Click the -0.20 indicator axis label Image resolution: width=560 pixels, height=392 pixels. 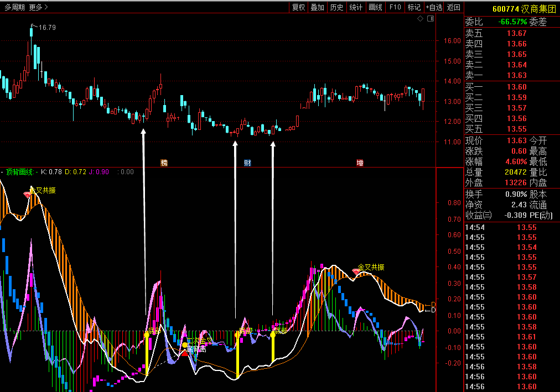pyautogui.click(x=453, y=363)
